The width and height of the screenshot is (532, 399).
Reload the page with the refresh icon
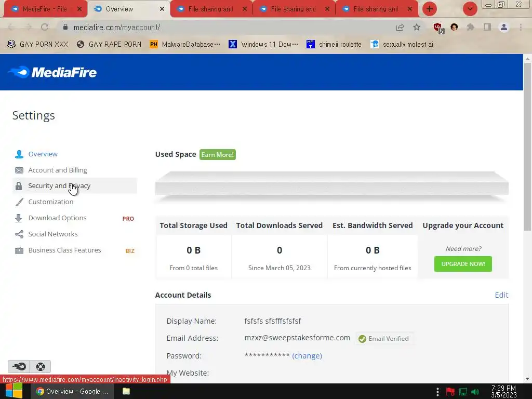(45, 27)
